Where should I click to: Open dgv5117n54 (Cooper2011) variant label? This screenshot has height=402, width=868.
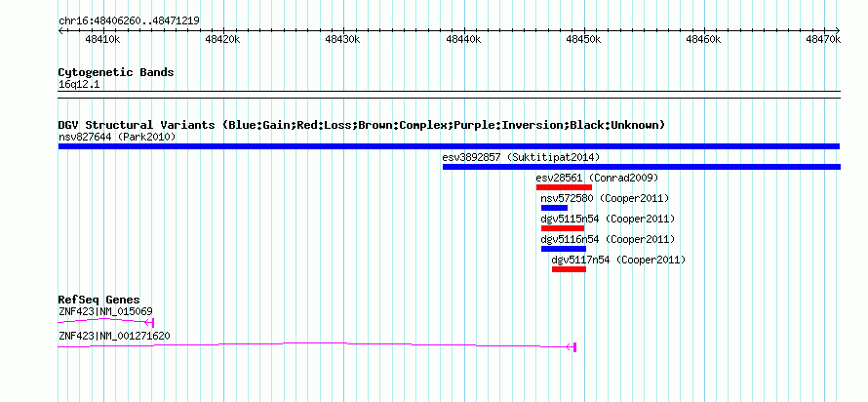tap(618, 260)
